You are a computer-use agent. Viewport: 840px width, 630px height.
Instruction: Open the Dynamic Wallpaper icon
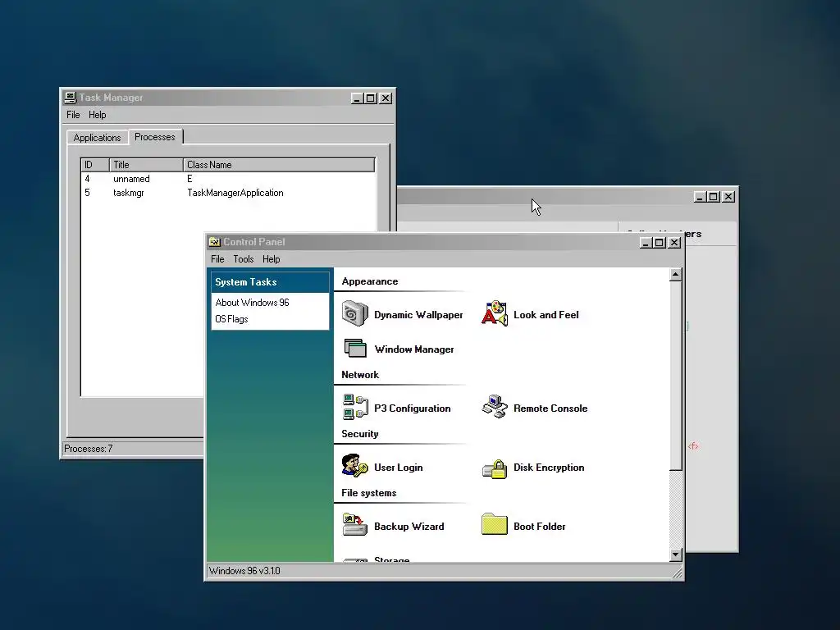[354, 314]
